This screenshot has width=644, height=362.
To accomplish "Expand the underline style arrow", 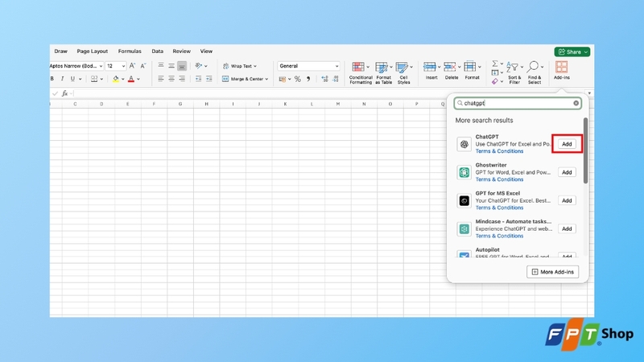I will (x=80, y=79).
